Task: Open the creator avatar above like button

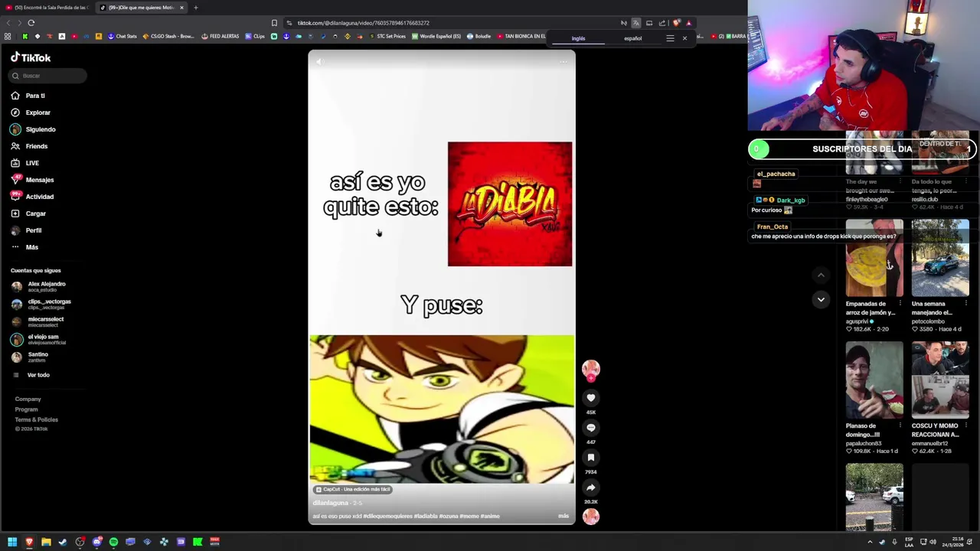Action: tap(590, 369)
